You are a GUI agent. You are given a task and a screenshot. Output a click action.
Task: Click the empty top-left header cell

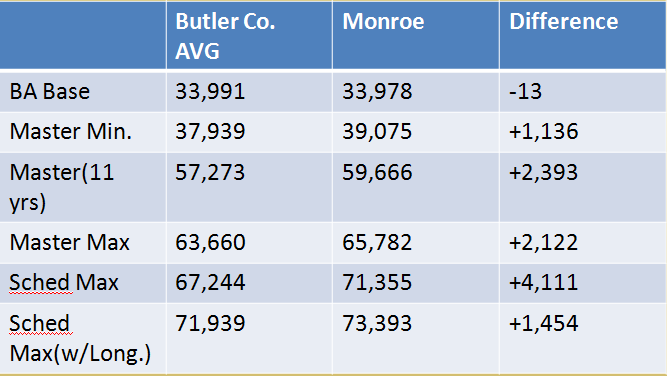pos(83,35)
